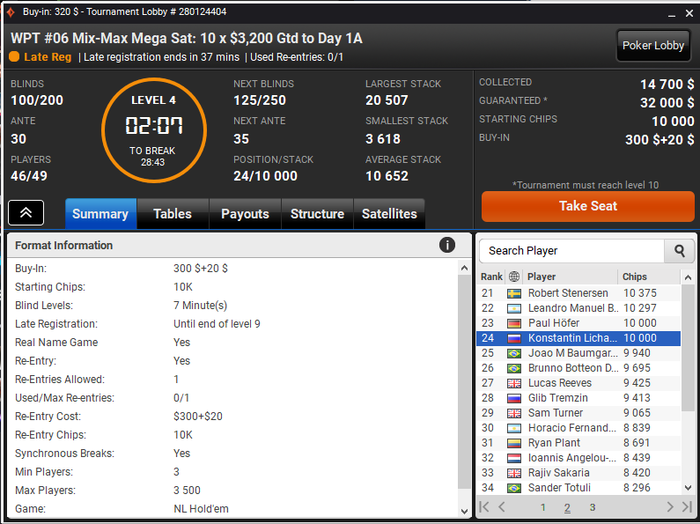
Task: Click the Format Information info icon
Action: coord(447,245)
